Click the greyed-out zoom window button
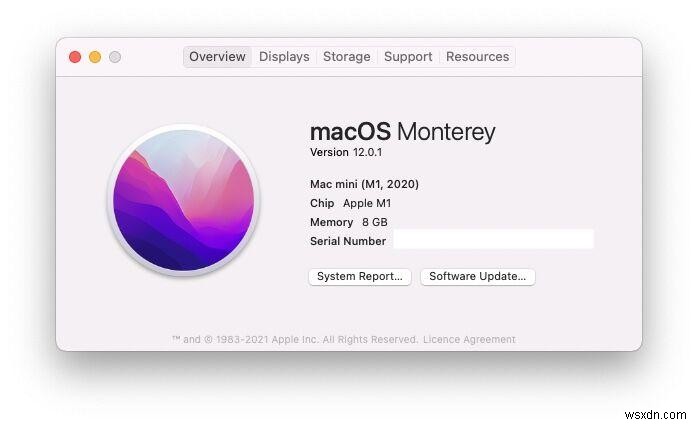Screen dimensions: 698x425 point(115,57)
